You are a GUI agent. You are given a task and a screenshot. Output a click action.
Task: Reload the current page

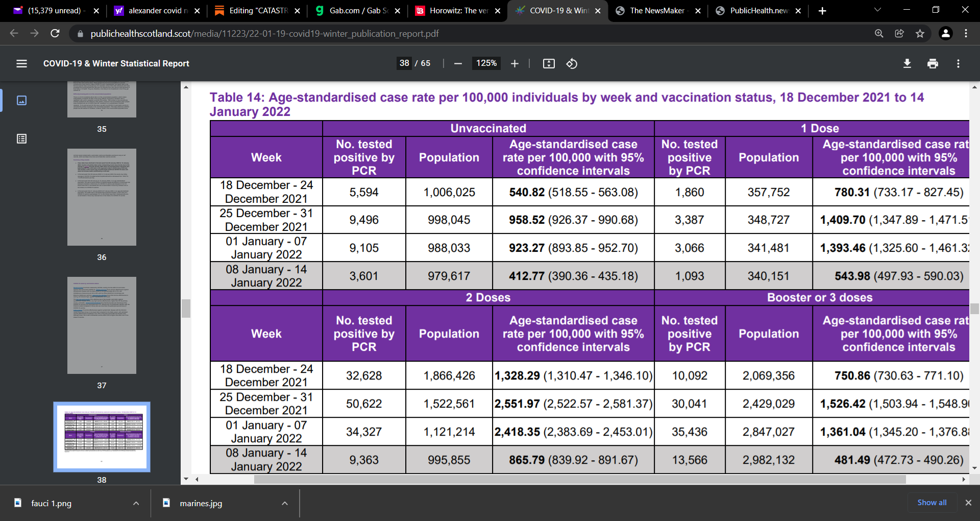pos(55,33)
